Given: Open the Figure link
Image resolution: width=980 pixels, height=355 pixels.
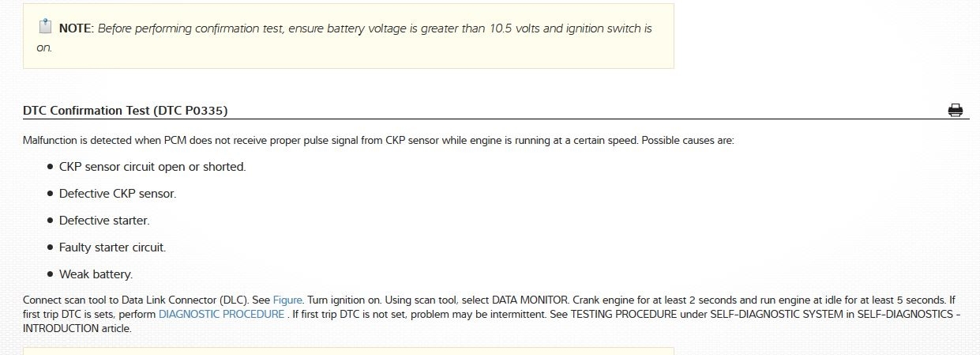Looking at the screenshot, I should [287, 300].
